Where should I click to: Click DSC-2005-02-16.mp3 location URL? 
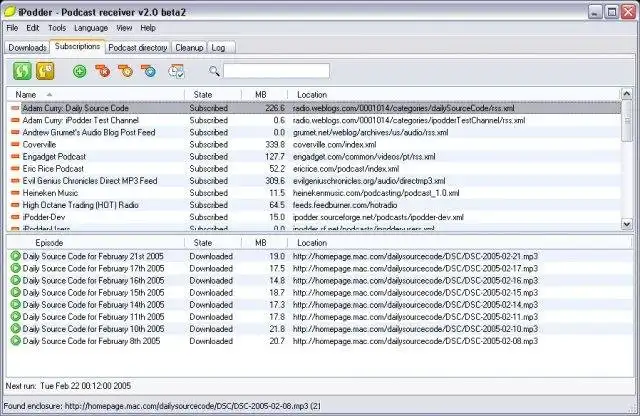click(x=416, y=280)
